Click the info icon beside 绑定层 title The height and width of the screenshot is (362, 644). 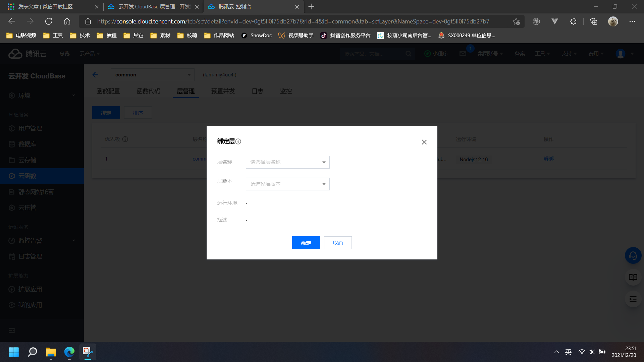click(238, 141)
